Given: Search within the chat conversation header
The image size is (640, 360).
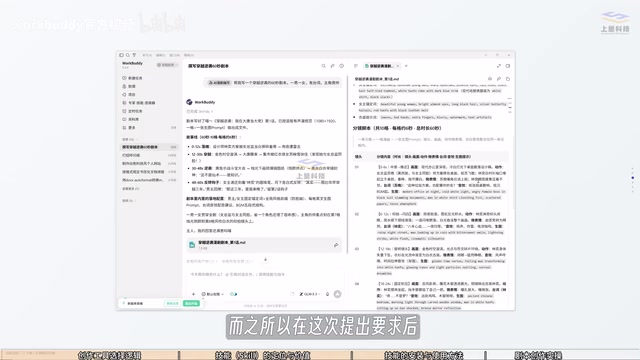Looking at the screenshot, I should [324, 66].
